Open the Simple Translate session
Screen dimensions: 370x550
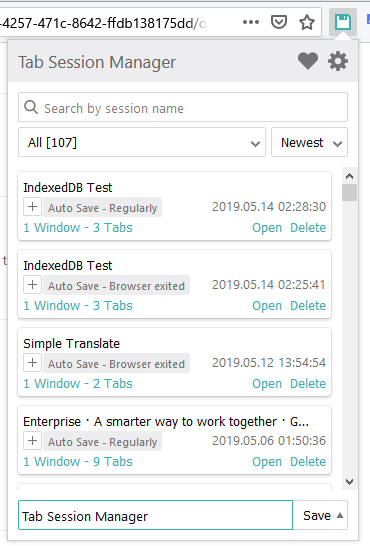click(x=267, y=384)
